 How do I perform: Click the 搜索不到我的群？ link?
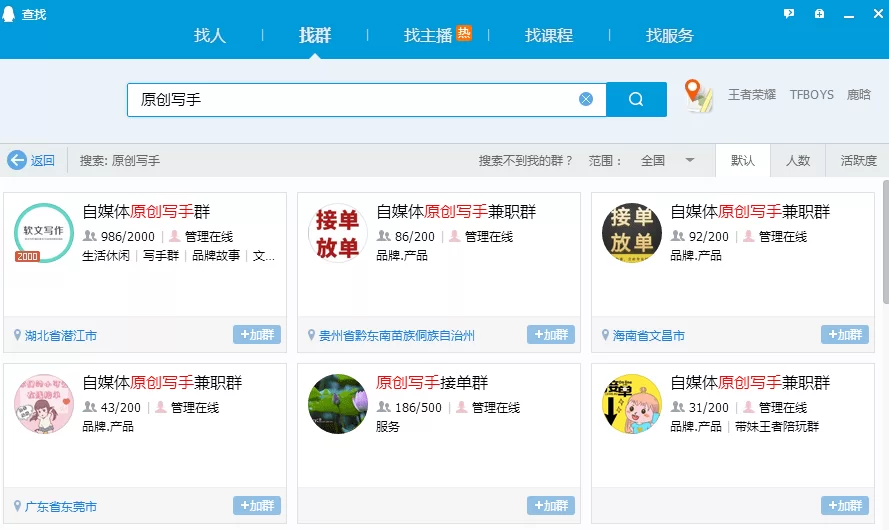pos(526,160)
